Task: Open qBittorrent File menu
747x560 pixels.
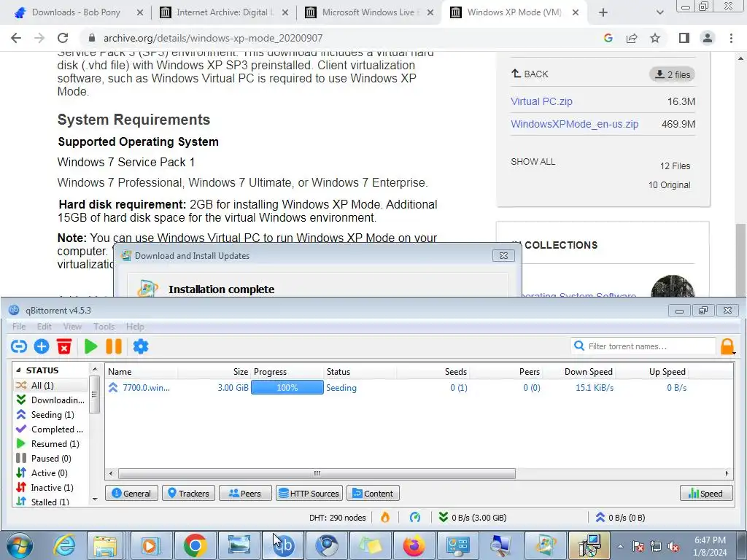Action: coord(19,326)
